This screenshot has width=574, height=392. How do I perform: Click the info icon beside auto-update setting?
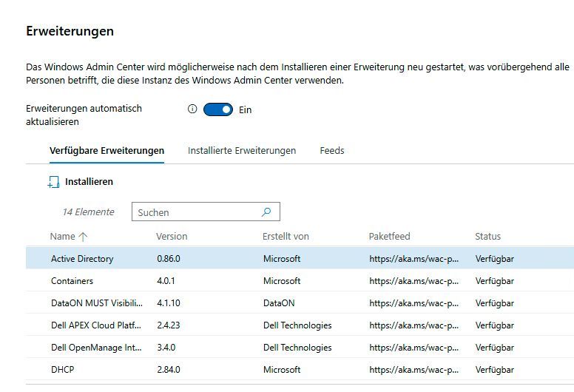192,109
